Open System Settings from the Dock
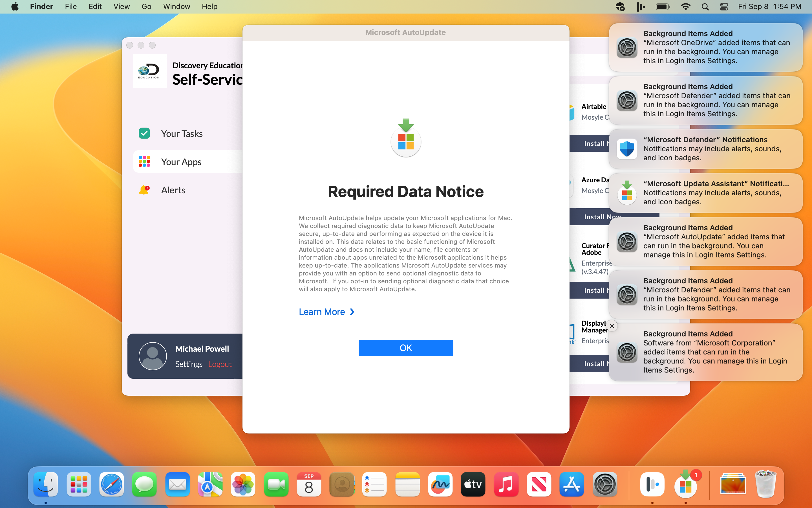This screenshot has width=812, height=508. [605, 484]
